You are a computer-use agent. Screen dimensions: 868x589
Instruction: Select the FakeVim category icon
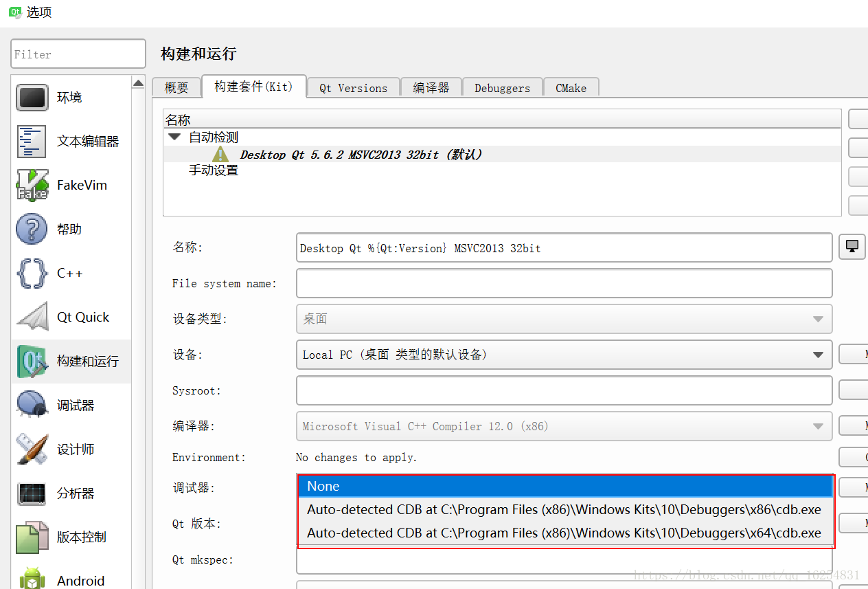[32, 186]
